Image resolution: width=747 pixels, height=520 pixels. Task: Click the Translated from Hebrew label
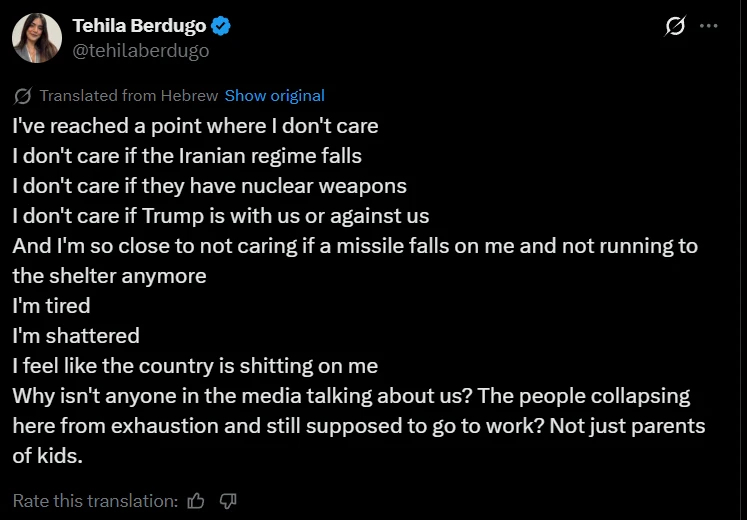pyautogui.click(x=129, y=96)
